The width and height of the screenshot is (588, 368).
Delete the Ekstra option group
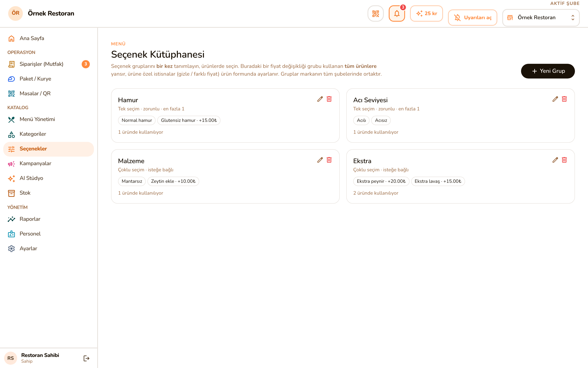(x=564, y=160)
